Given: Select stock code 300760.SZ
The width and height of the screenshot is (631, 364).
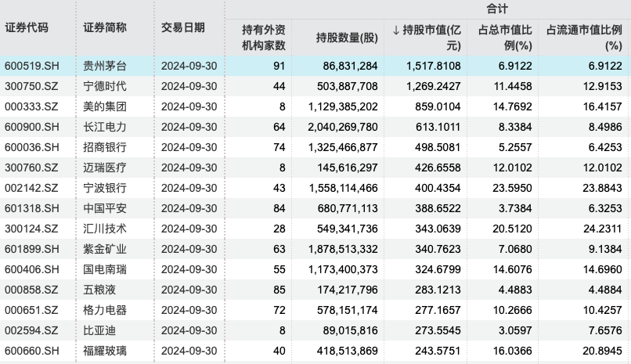Looking at the screenshot, I should (x=31, y=168).
